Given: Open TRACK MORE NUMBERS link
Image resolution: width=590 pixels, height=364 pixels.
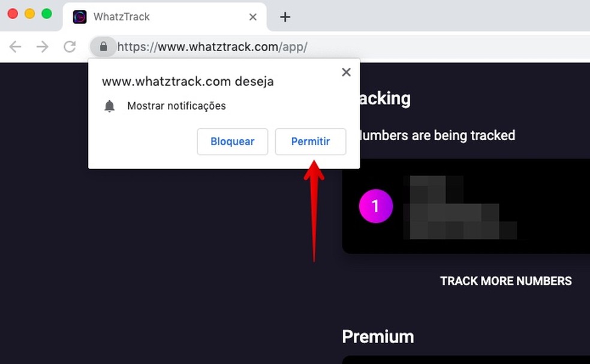Looking at the screenshot, I should (505, 281).
